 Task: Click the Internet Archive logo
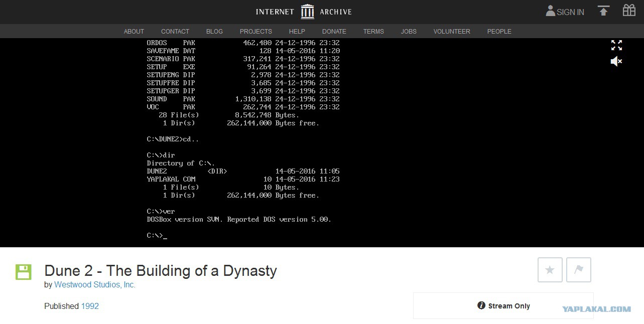pos(304,12)
